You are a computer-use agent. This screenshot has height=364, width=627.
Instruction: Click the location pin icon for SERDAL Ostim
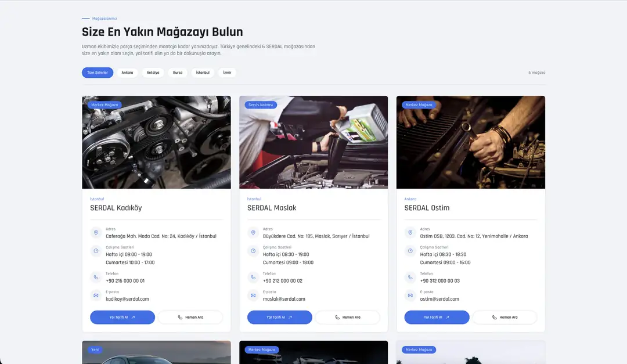(x=410, y=232)
